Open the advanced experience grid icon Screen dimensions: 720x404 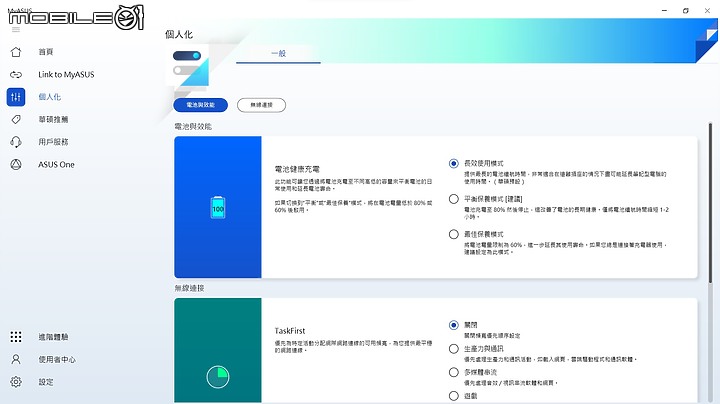point(16,337)
